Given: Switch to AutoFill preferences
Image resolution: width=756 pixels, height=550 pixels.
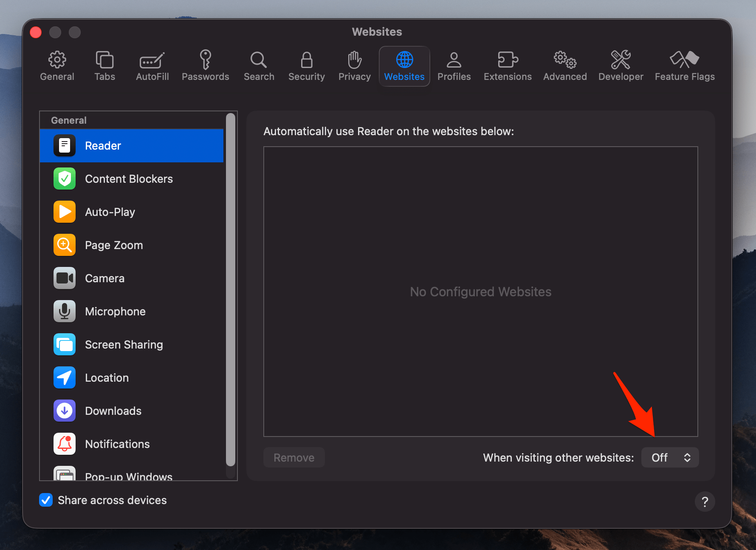Looking at the screenshot, I should click(x=152, y=66).
